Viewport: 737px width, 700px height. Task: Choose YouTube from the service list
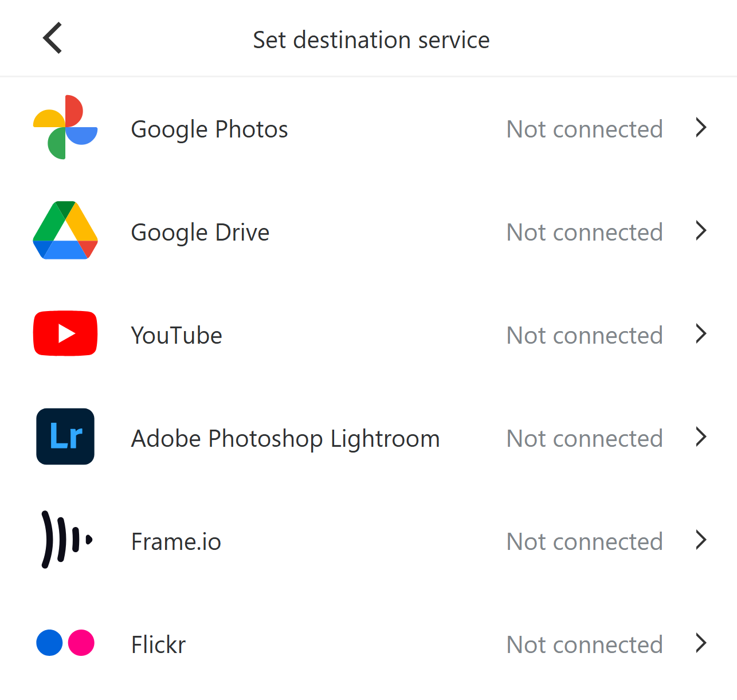(x=177, y=336)
